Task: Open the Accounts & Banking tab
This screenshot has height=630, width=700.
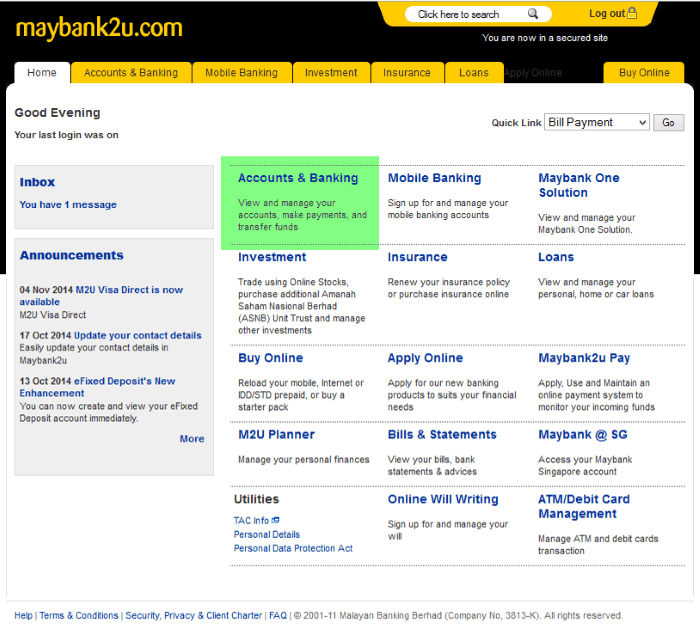Action: pyautogui.click(x=131, y=73)
